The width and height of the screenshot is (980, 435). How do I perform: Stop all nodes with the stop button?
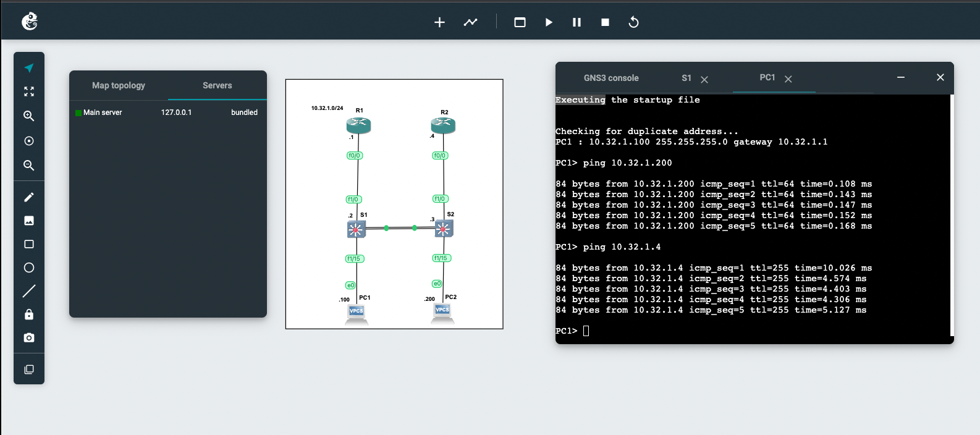(605, 22)
